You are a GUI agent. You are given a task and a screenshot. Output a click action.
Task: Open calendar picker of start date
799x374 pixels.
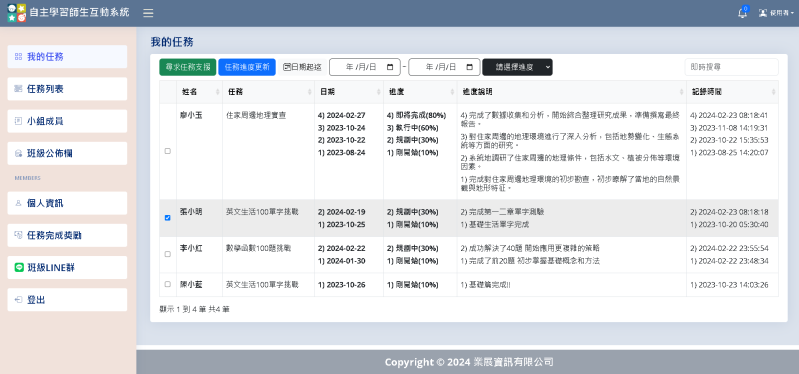[390, 67]
